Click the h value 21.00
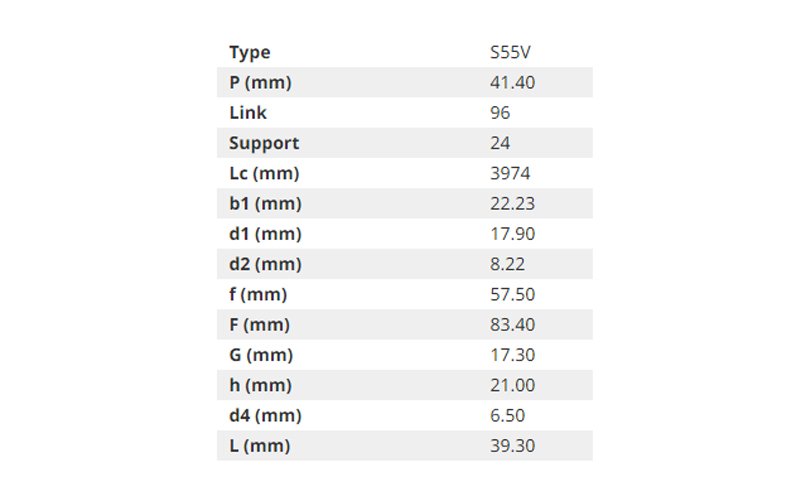The height and width of the screenshot is (500, 800). [x=512, y=385]
